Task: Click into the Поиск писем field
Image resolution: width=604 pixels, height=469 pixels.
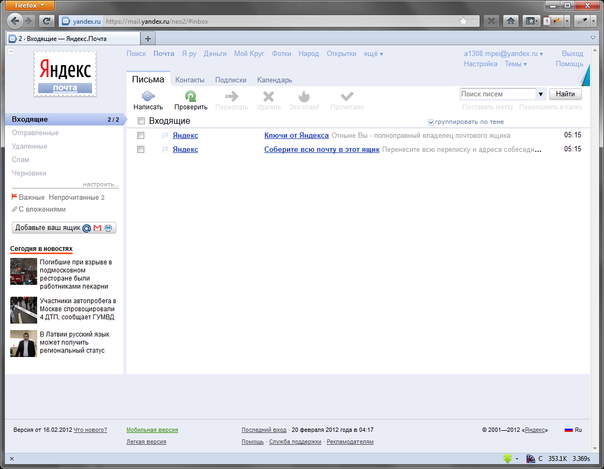Action: coord(498,94)
